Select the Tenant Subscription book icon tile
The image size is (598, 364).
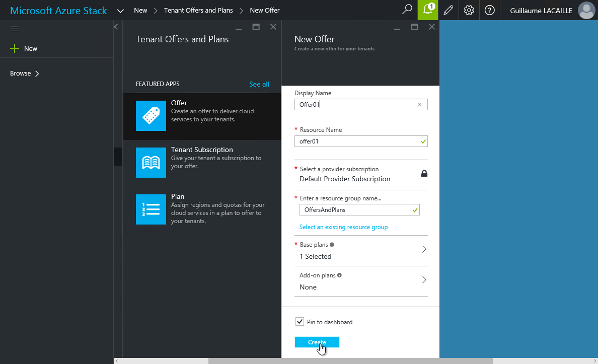pos(151,163)
